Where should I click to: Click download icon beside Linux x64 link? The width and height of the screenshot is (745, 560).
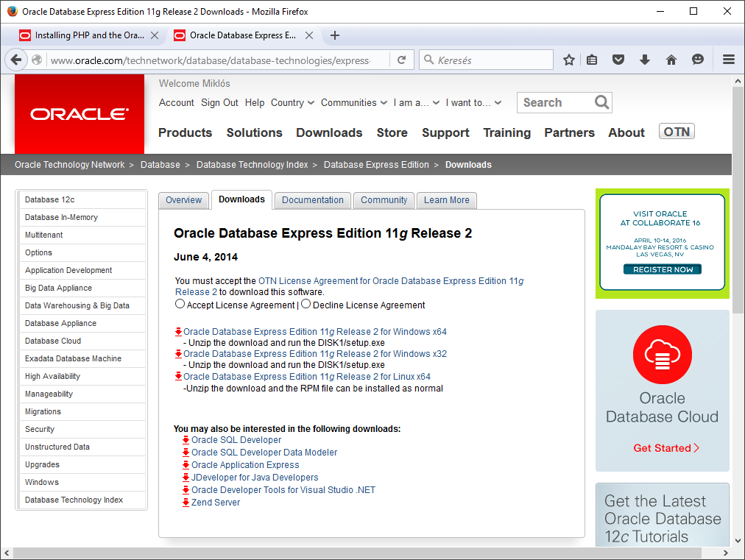(179, 376)
